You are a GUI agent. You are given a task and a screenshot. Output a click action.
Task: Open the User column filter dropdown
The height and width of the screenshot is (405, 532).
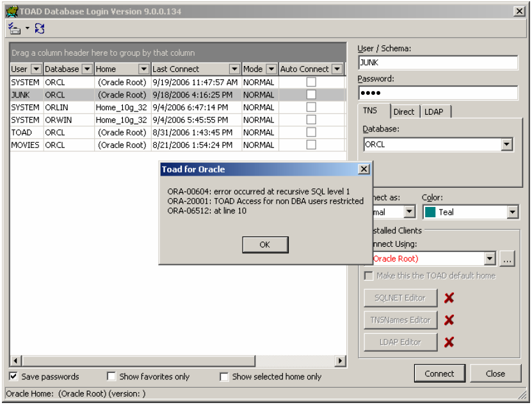36,69
